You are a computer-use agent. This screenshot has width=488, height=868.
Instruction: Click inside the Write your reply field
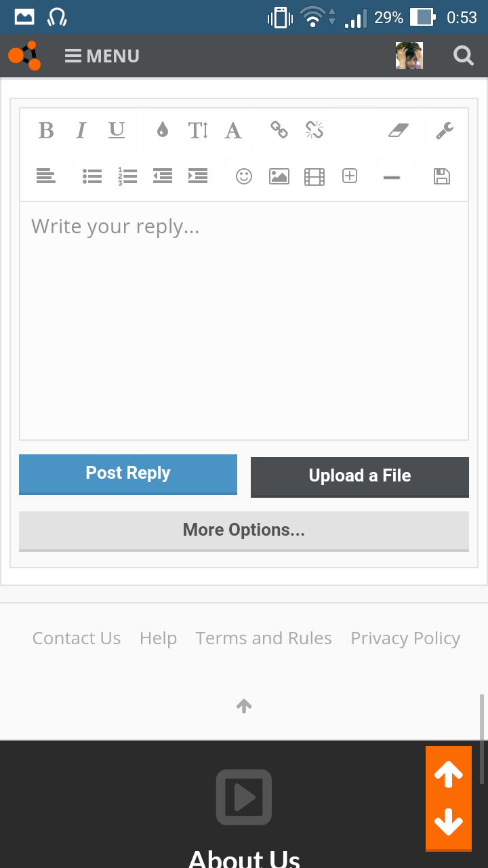[x=244, y=319]
